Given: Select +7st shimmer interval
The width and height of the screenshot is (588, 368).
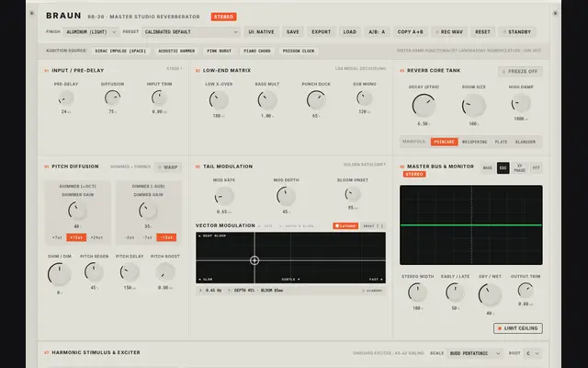Looking at the screenshot, I should click(x=57, y=237).
